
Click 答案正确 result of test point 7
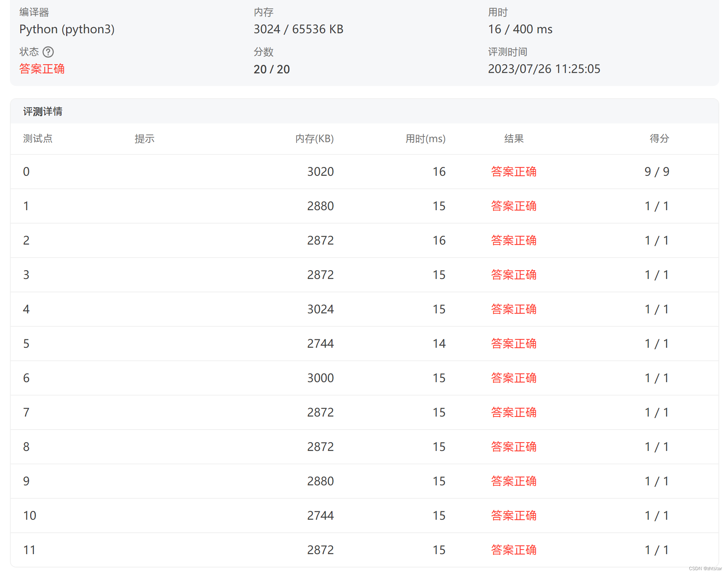[x=514, y=412]
